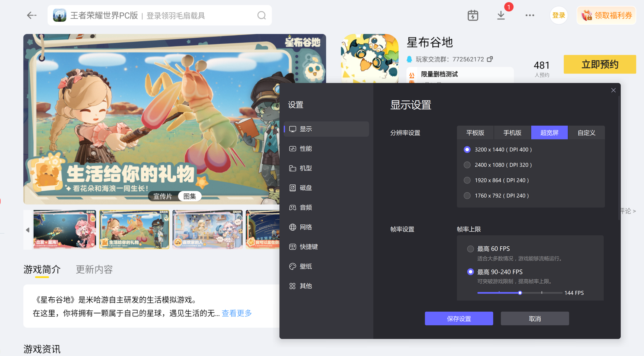Open the calendar reservation icon
The width and height of the screenshot is (644, 356).
coord(473,16)
